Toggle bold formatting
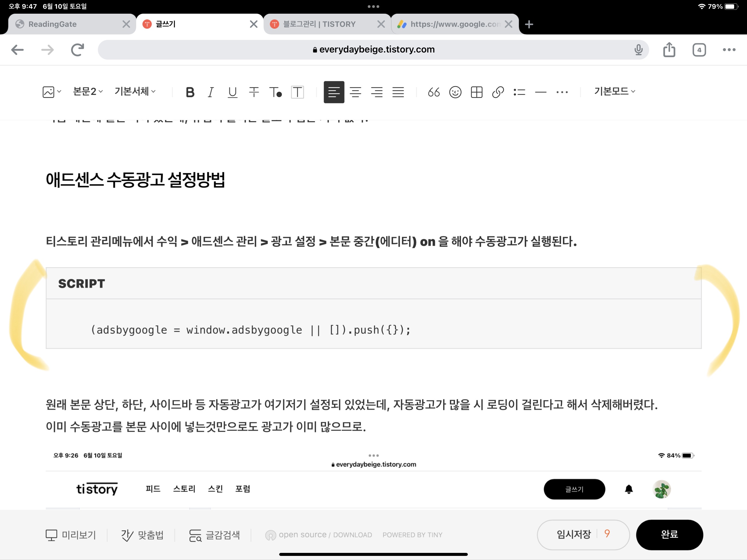The height and width of the screenshot is (560, 747). coord(190,92)
